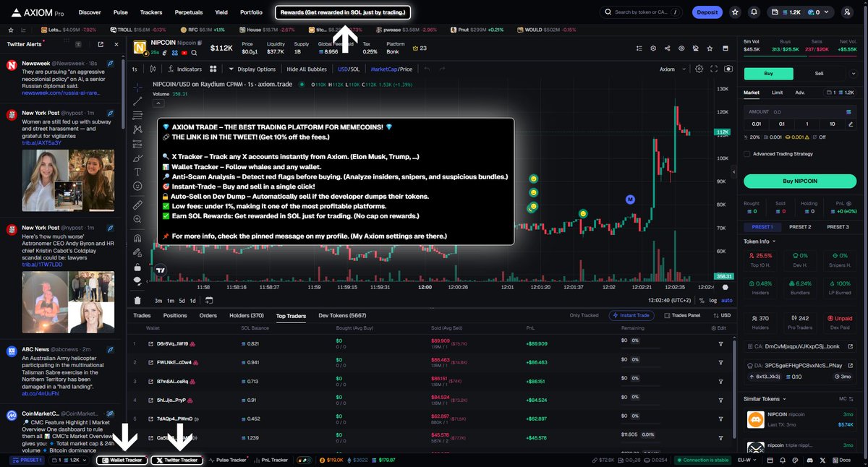Viewport: 868px width, 467px height.
Task: Toggle Hide All Bubbles on chart
Action: tap(307, 69)
